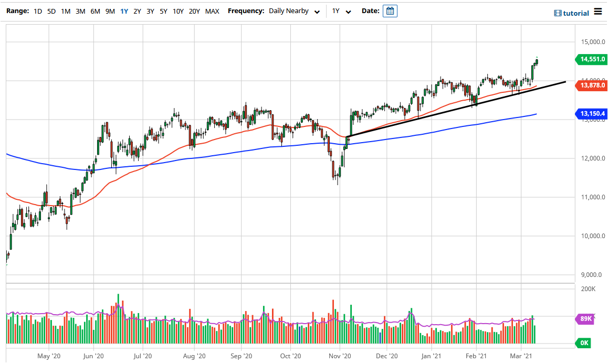The height and width of the screenshot is (364, 608).
Task: Select the 5D range option
Action: tap(51, 10)
